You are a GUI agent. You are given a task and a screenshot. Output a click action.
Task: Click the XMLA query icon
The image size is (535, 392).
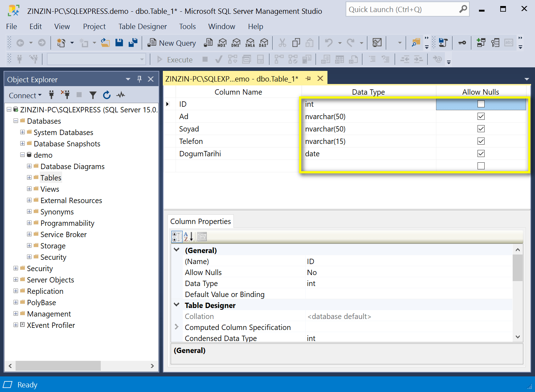click(x=250, y=43)
